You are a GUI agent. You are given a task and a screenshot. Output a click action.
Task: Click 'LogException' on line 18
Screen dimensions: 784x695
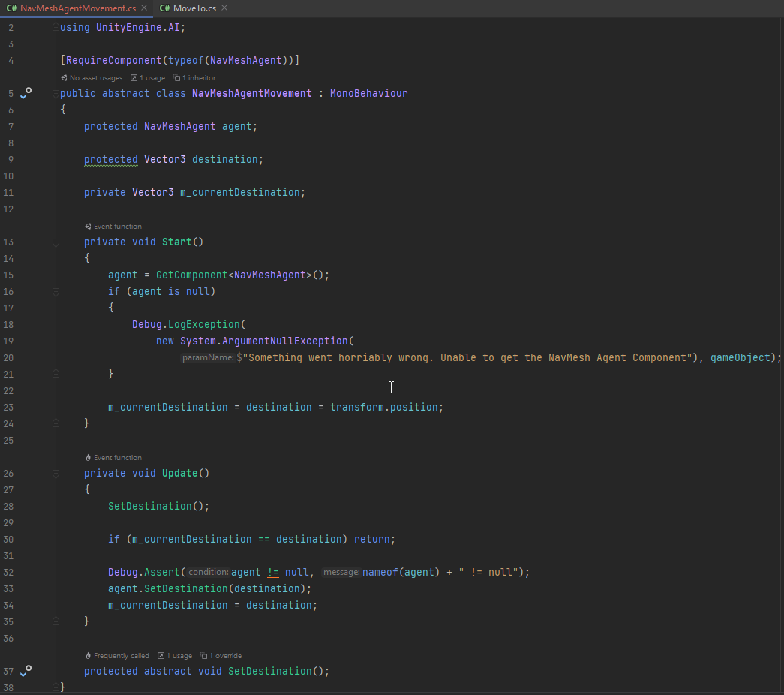(203, 324)
